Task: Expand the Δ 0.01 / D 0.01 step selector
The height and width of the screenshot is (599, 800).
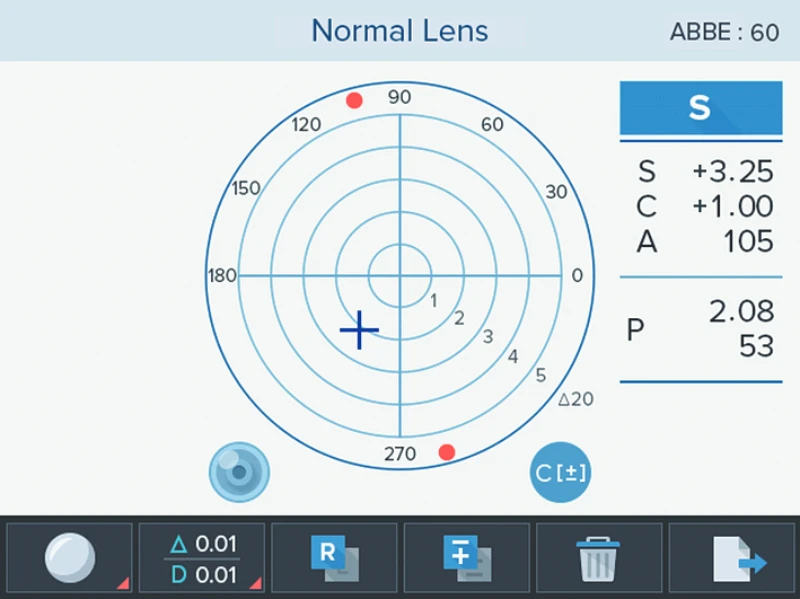Action: point(202,558)
